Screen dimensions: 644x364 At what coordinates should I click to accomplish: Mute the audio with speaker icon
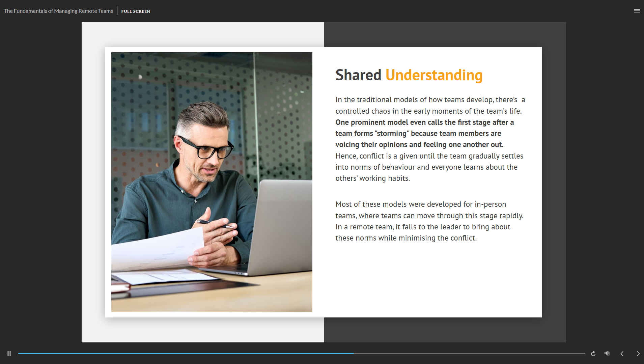tap(607, 354)
